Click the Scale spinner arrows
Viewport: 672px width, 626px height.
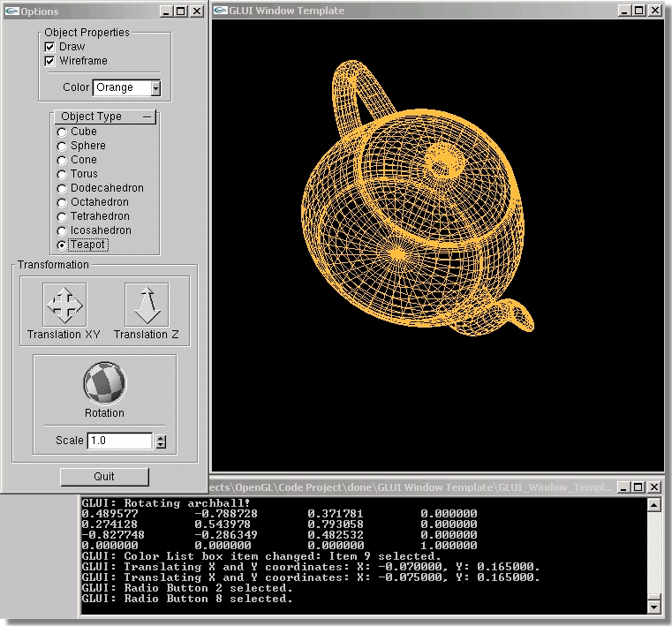160,441
